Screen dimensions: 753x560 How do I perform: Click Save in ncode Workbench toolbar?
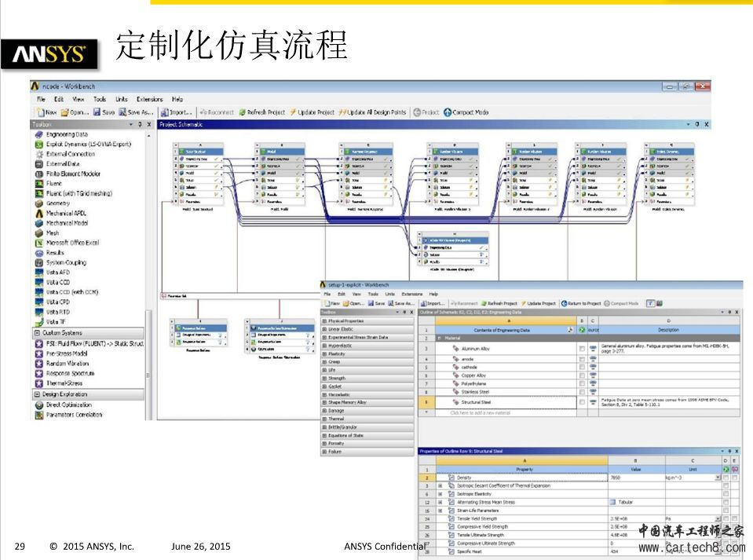click(x=104, y=112)
